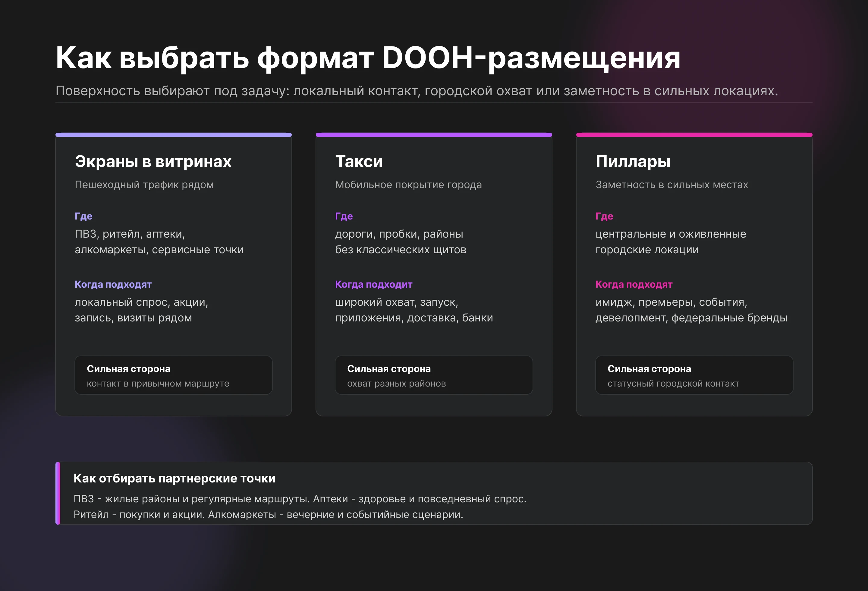Click «Заметность в сильных местах» subtitle
This screenshot has height=591, width=868.
click(671, 185)
